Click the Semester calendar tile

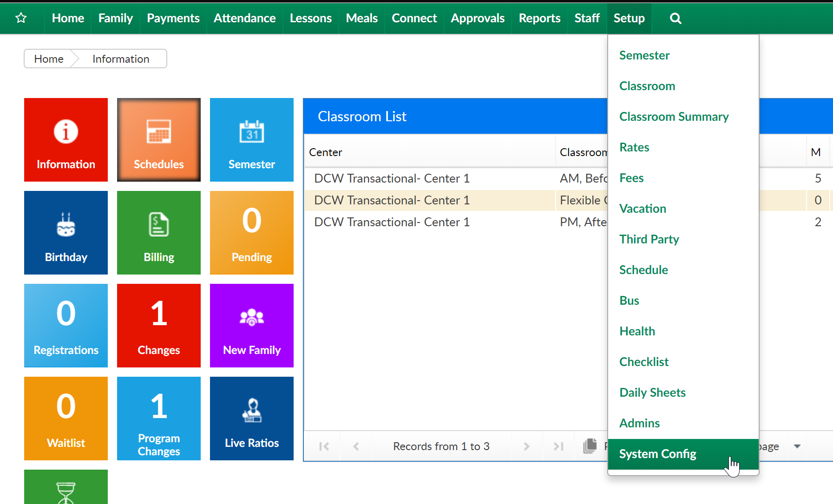[x=252, y=140]
